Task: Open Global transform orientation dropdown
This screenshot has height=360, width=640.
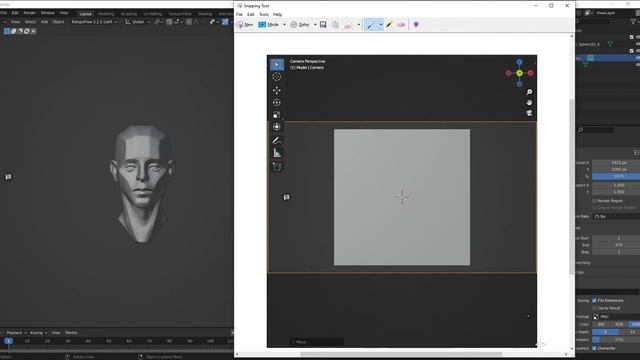Action: coord(138,22)
